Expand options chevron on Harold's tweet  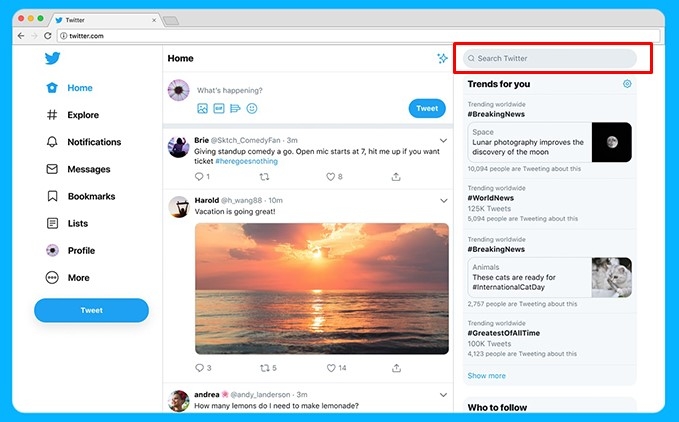[x=443, y=201]
